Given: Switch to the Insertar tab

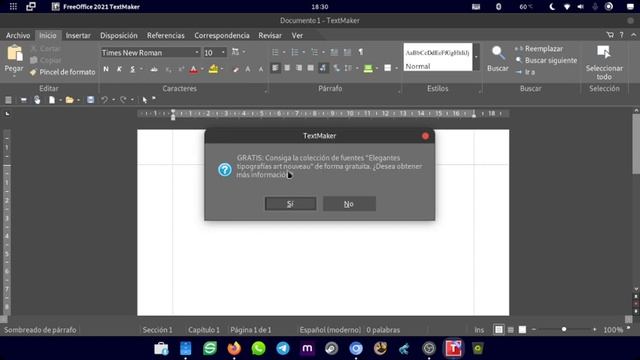Looking at the screenshot, I should tap(78, 36).
